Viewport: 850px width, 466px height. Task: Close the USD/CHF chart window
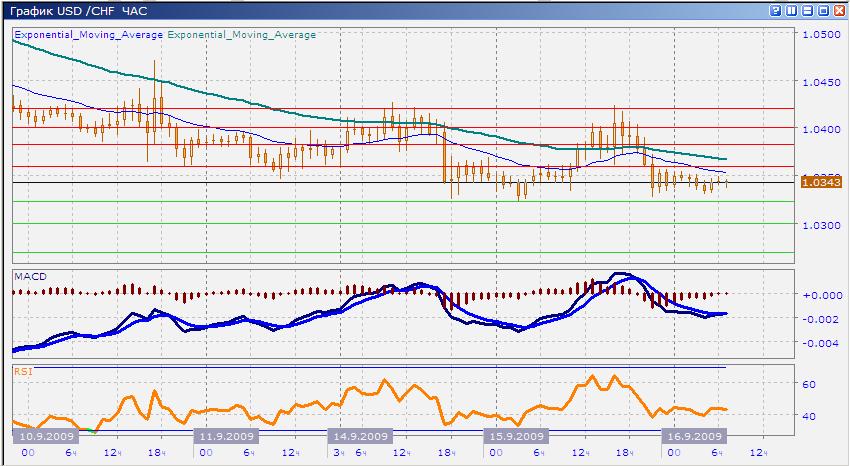tap(838, 10)
